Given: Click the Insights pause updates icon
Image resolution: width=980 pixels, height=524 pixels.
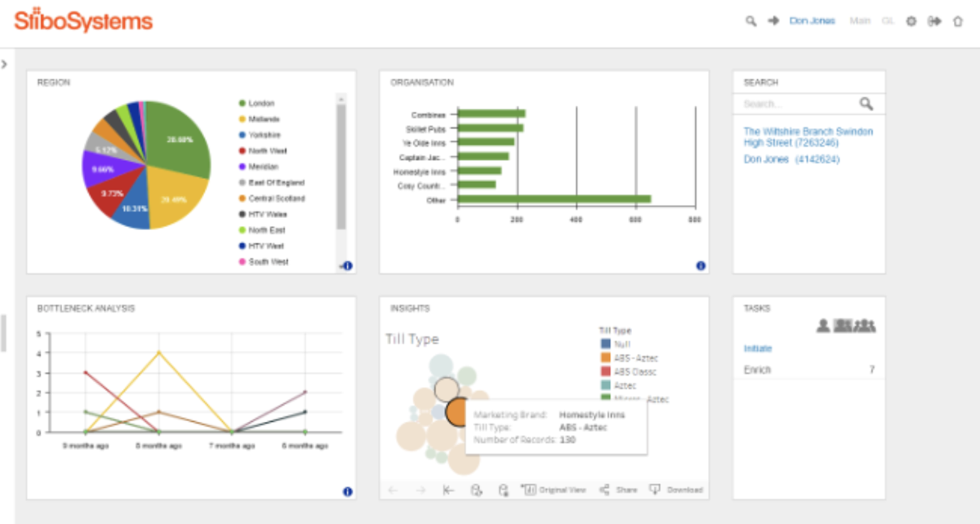Looking at the screenshot, I should pyautogui.click(x=504, y=490).
